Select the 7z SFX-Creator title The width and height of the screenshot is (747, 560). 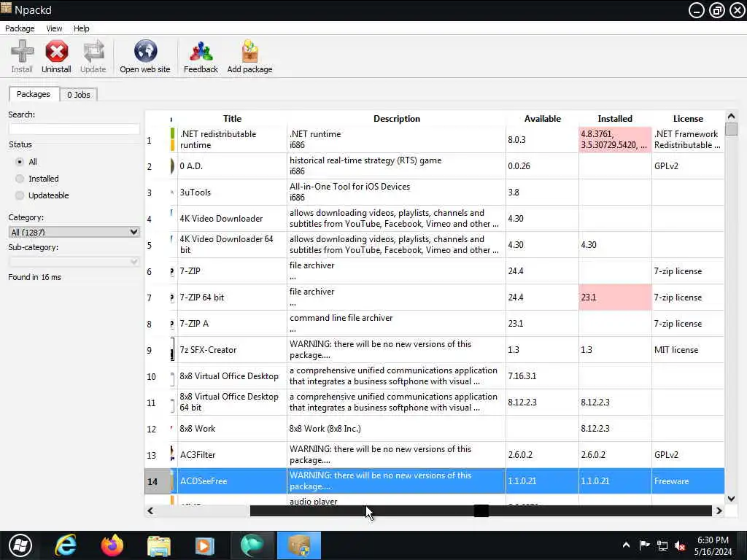point(208,349)
